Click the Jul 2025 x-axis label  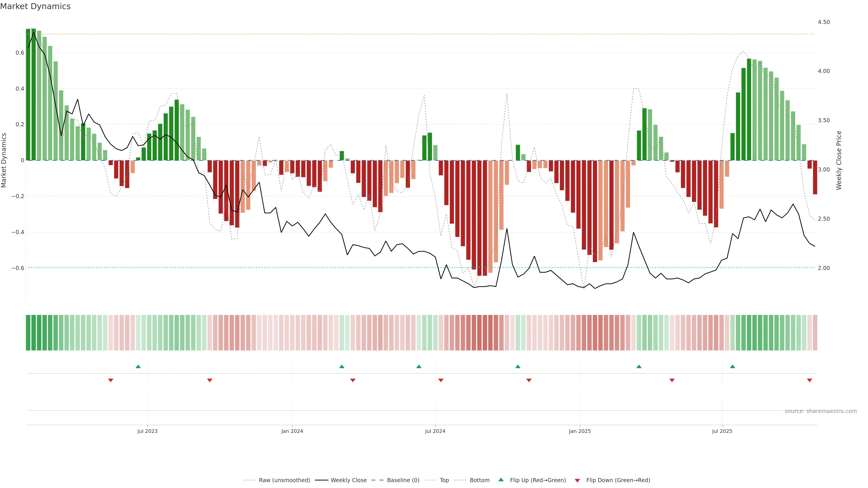(722, 431)
